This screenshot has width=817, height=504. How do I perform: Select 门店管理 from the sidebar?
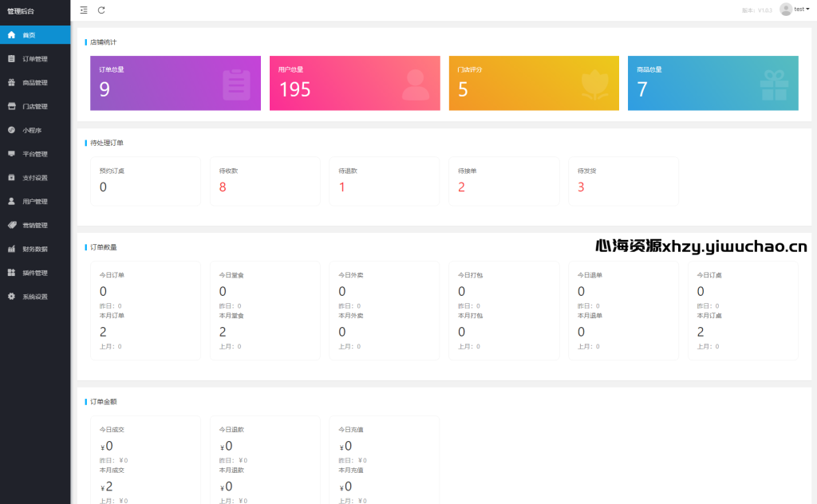34,107
